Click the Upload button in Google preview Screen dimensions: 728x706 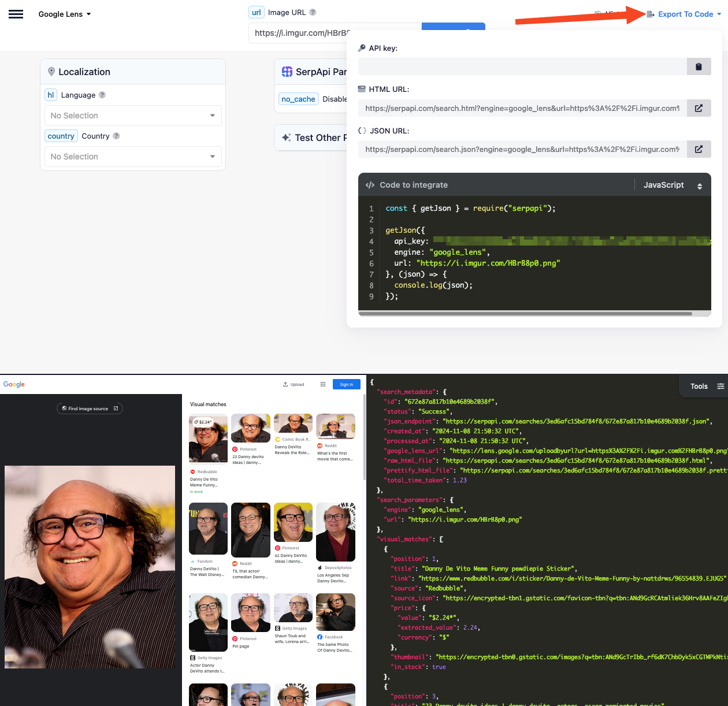coord(294,384)
